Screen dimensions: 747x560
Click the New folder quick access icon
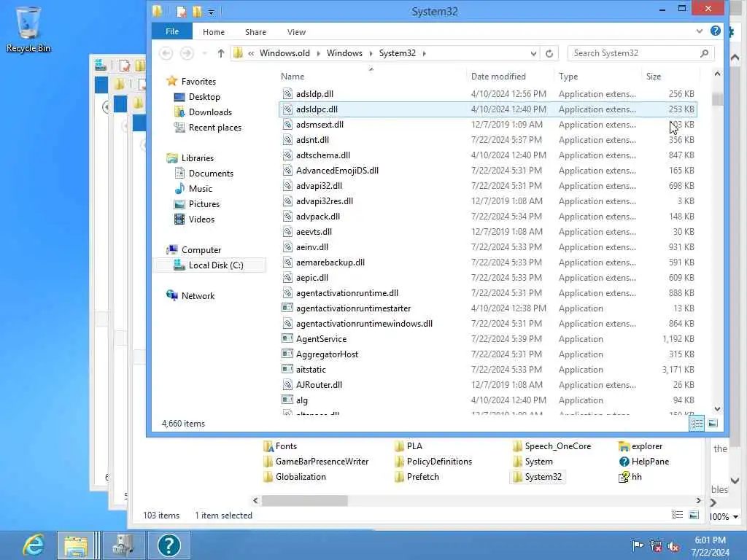197,12
